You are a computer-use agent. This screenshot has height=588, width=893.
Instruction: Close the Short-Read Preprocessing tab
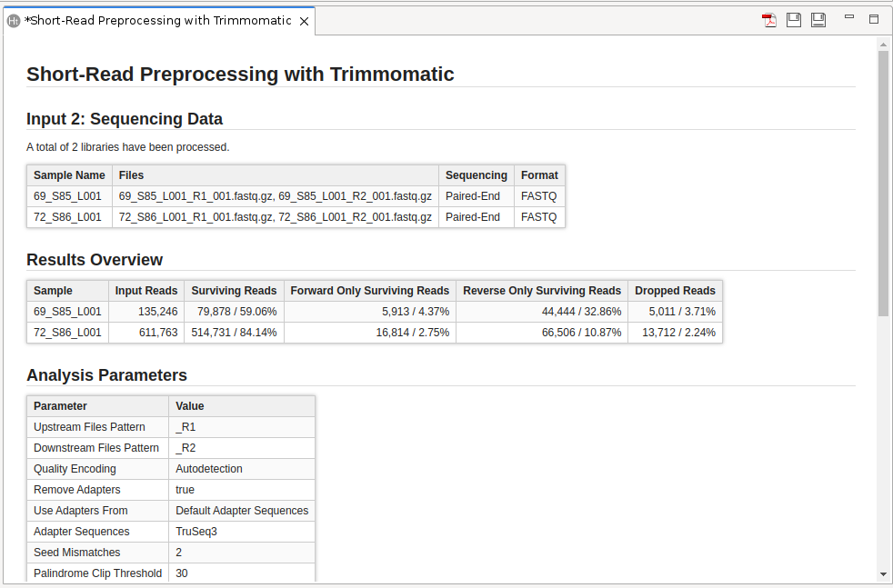click(x=305, y=21)
